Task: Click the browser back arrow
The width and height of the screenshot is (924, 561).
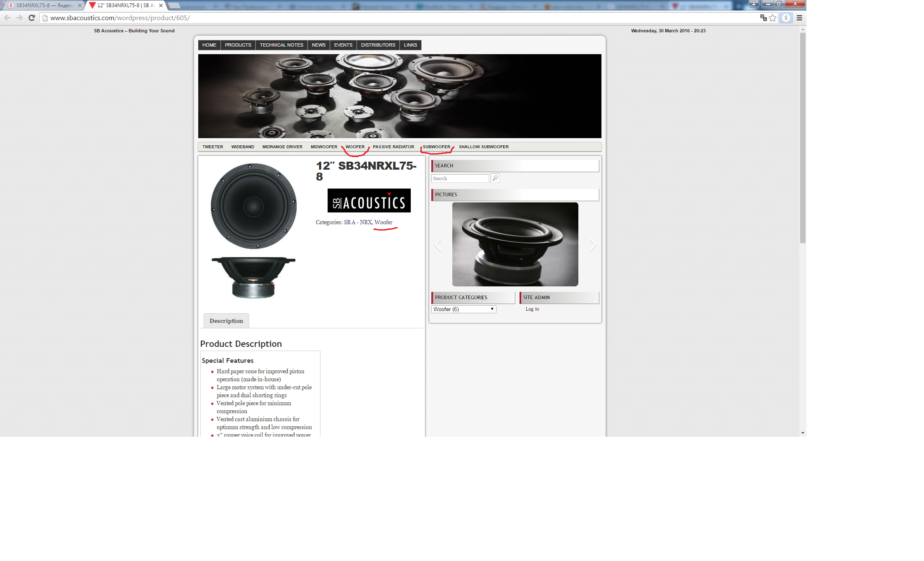Action: coord(7,18)
